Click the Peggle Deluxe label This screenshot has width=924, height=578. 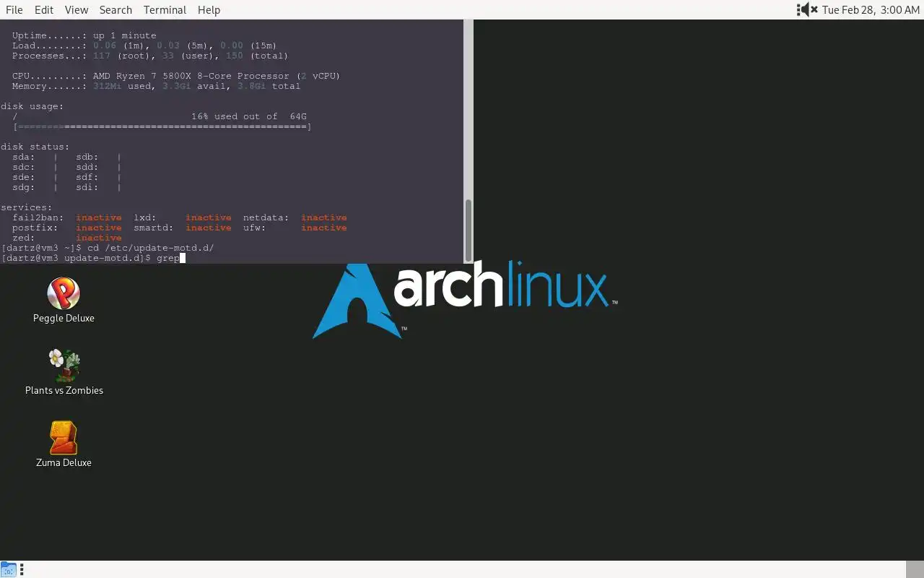(64, 318)
